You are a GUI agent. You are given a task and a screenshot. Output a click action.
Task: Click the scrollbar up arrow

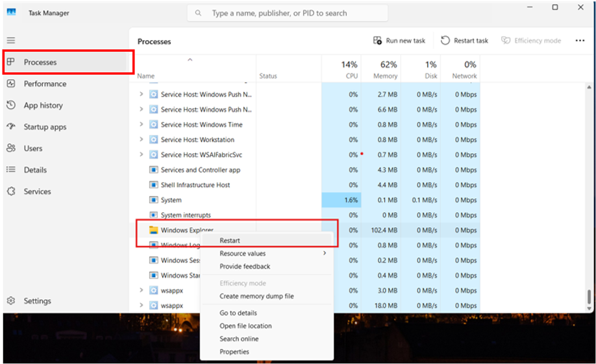(x=589, y=87)
